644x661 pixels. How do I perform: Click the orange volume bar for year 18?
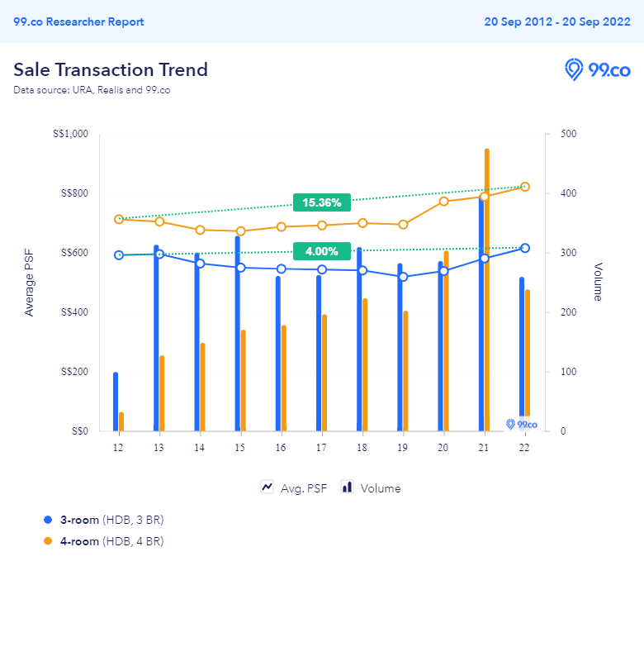(x=365, y=364)
